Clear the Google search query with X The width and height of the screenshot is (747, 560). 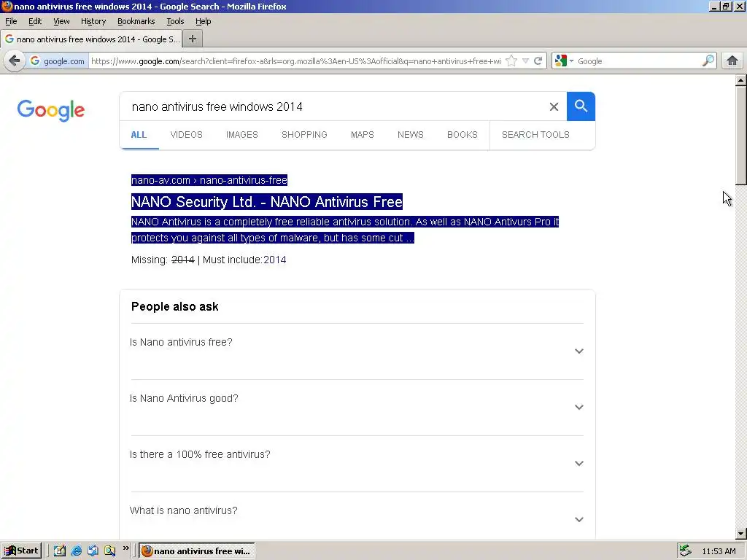(x=554, y=106)
